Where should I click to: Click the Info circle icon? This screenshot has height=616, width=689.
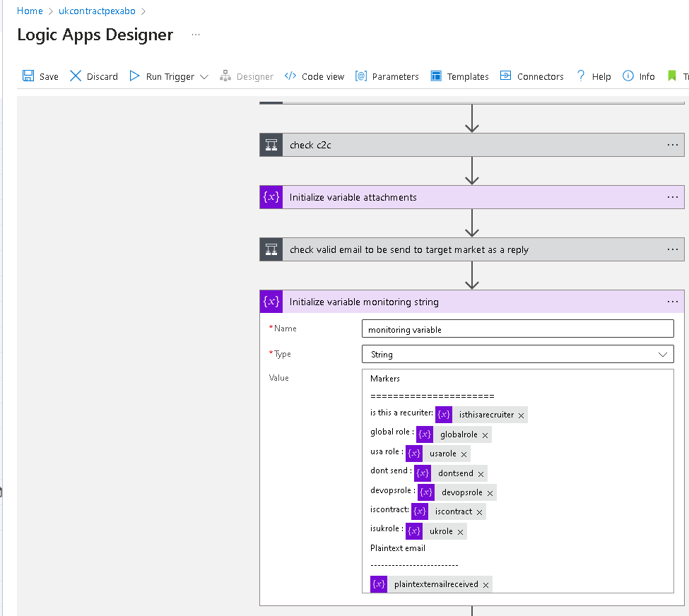628,76
